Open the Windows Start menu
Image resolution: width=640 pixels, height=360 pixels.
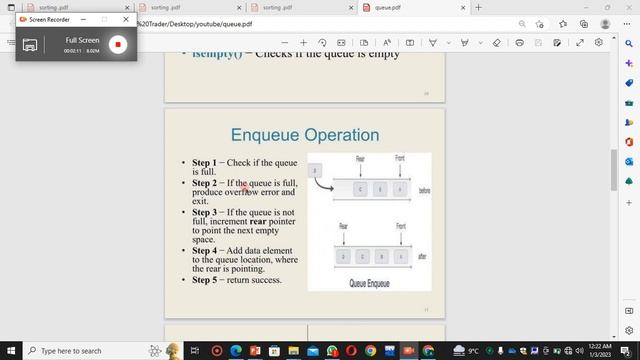click(x=11, y=351)
